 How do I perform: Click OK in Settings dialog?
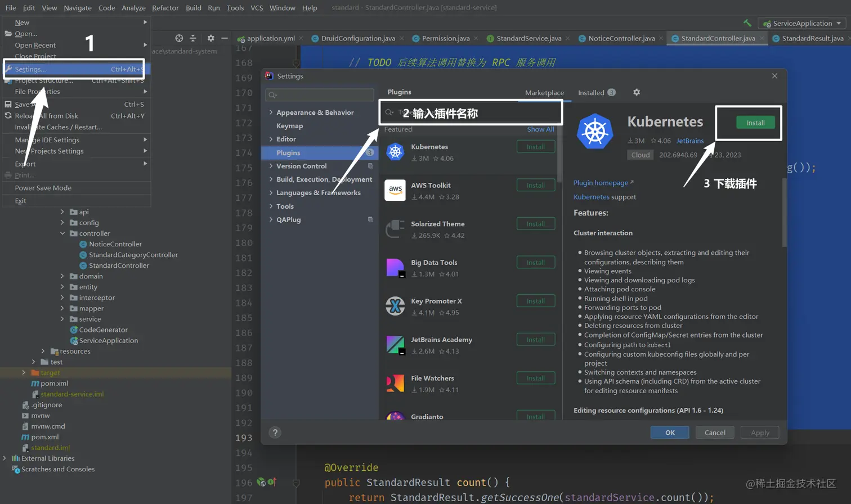pos(670,433)
